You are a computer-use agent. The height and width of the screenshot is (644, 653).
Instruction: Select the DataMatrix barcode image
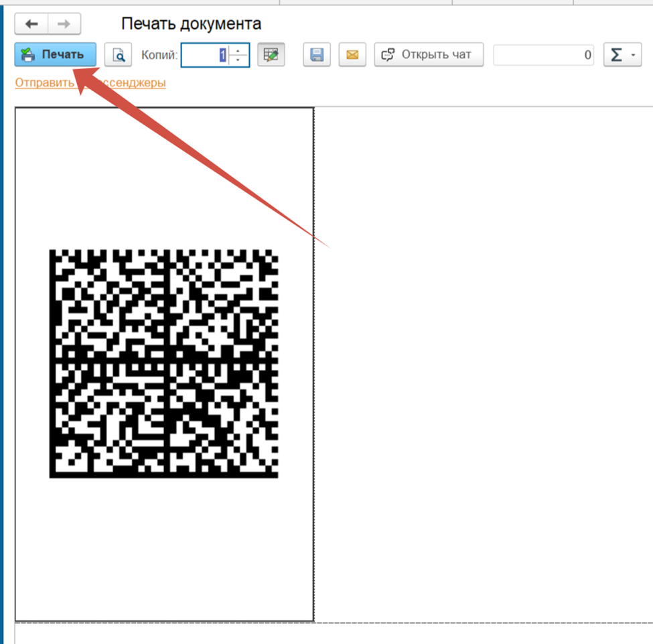click(163, 363)
